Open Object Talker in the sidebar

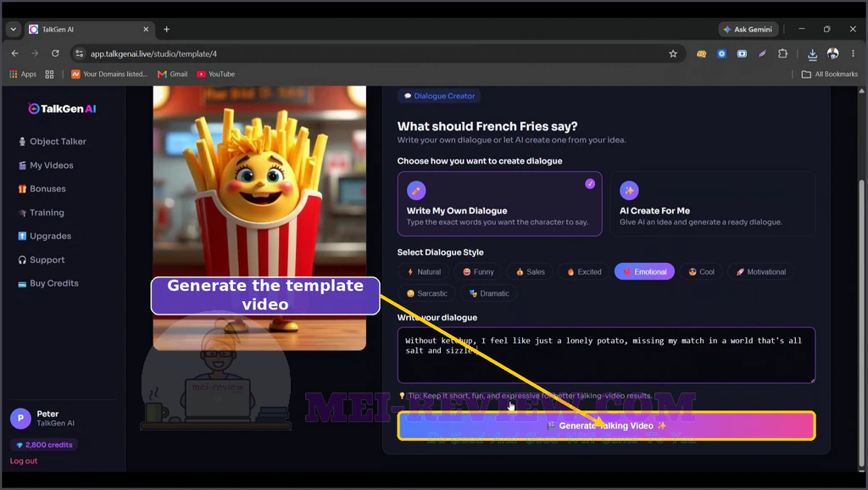53,142
